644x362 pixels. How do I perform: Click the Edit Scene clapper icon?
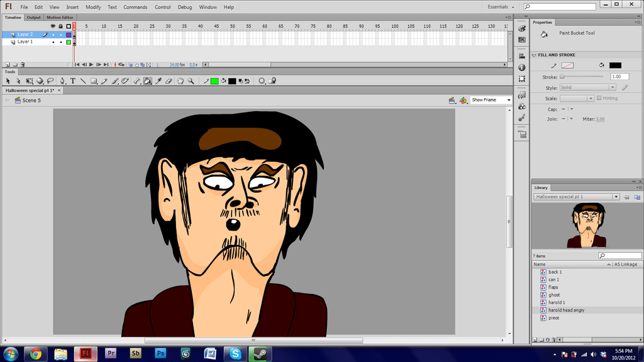(452, 100)
